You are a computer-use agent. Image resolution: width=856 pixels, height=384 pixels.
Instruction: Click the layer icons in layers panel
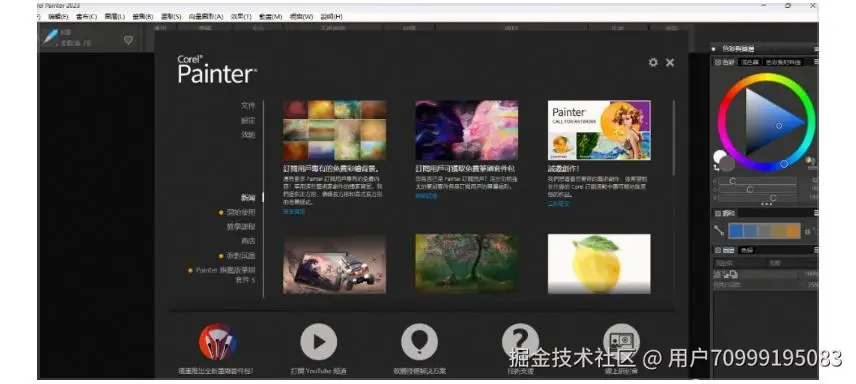coord(726,275)
